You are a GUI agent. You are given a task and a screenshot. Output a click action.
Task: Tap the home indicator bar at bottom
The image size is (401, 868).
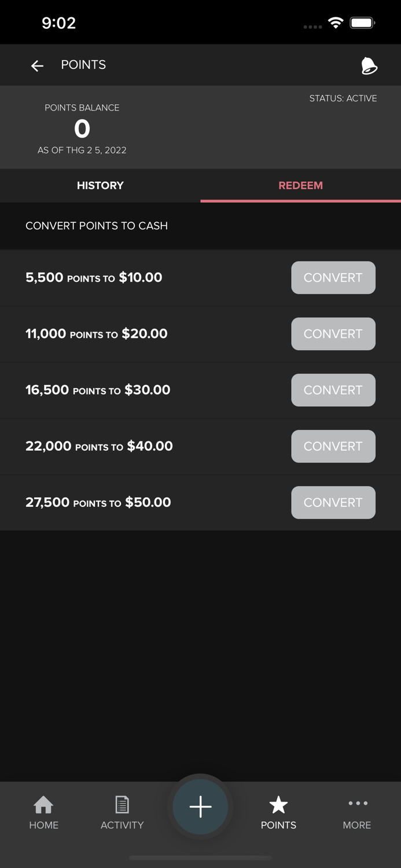point(200,858)
